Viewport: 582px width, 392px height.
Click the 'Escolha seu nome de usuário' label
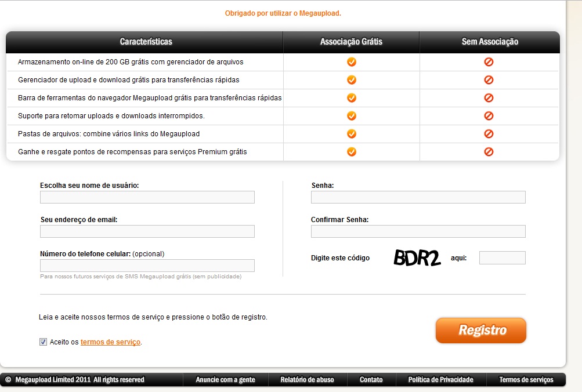tap(89, 186)
